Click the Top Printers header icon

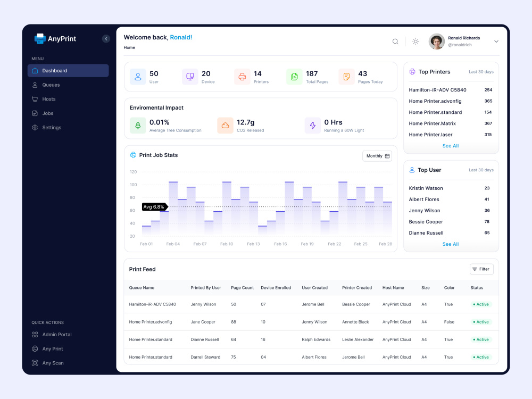412,72
